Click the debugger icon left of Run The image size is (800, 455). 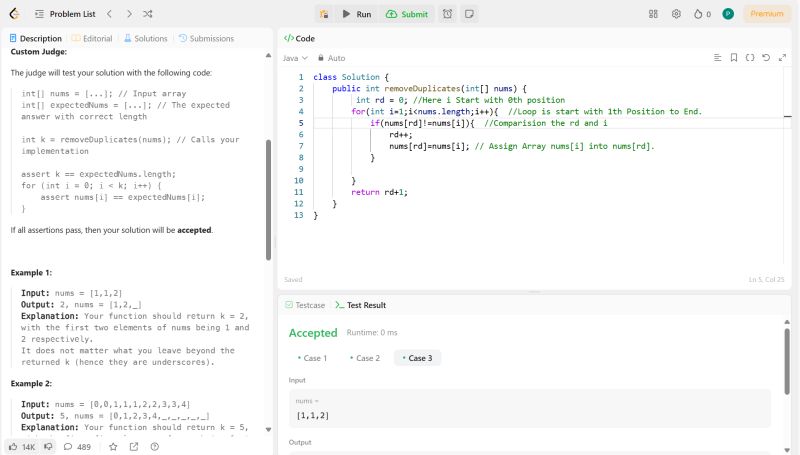[324, 14]
